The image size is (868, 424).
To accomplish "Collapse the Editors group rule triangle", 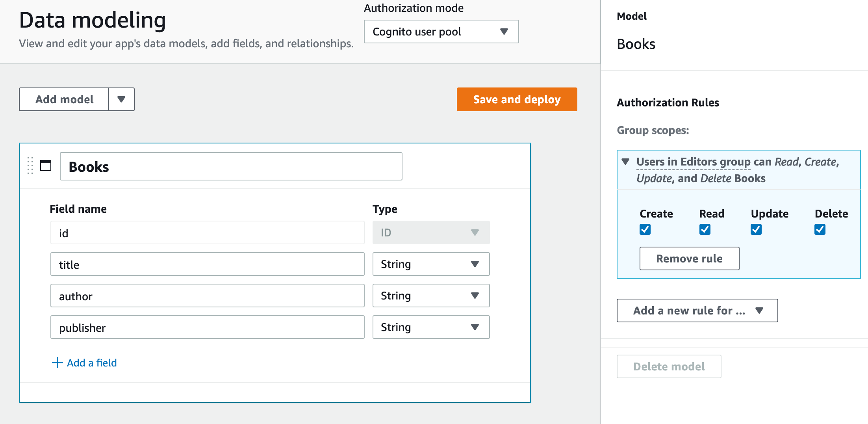I will [x=625, y=162].
